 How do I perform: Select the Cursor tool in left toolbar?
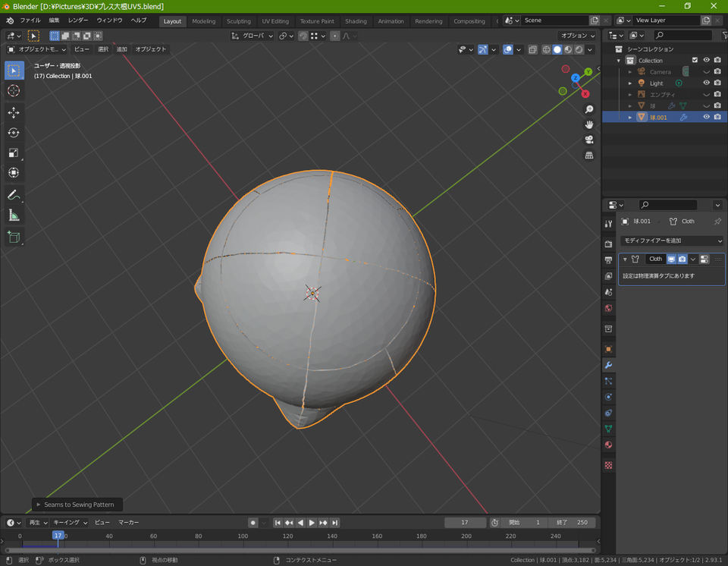14,91
